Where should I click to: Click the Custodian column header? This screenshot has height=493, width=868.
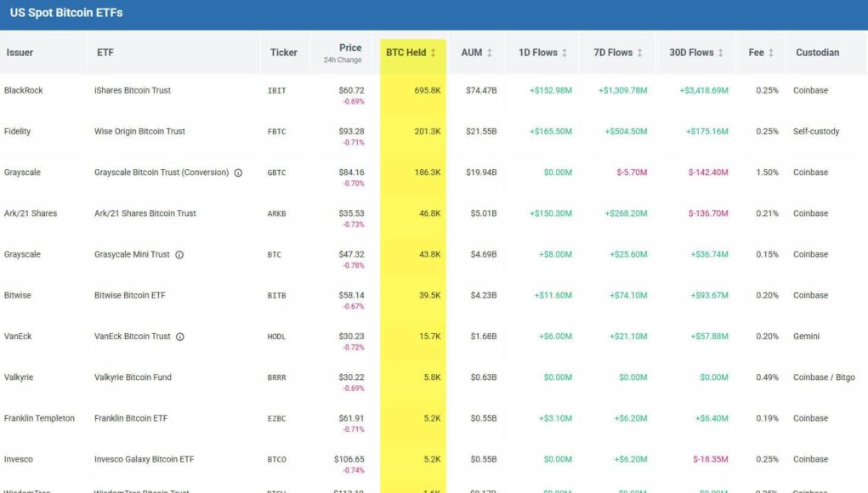818,53
